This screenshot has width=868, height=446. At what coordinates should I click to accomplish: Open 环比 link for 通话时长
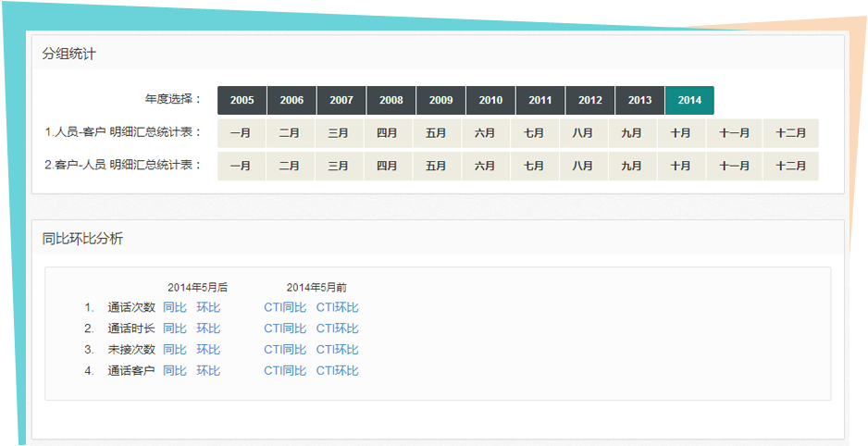tap(208, 328)
